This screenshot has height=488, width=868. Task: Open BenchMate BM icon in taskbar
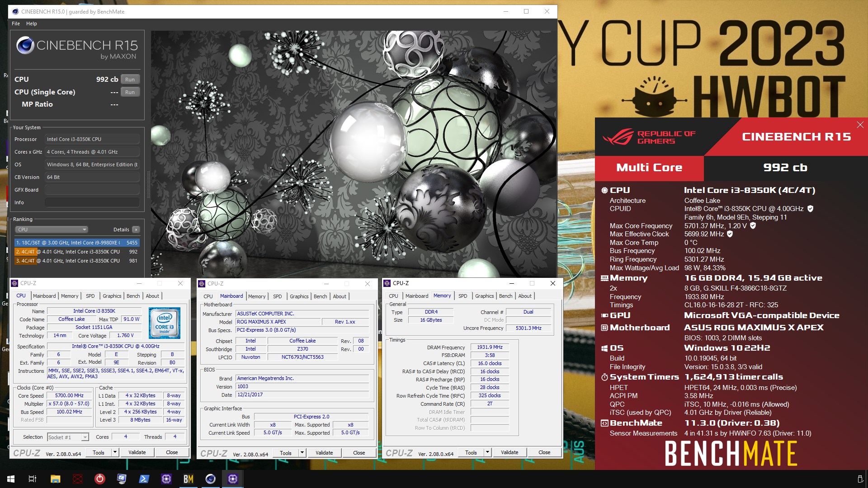(189, 479)
